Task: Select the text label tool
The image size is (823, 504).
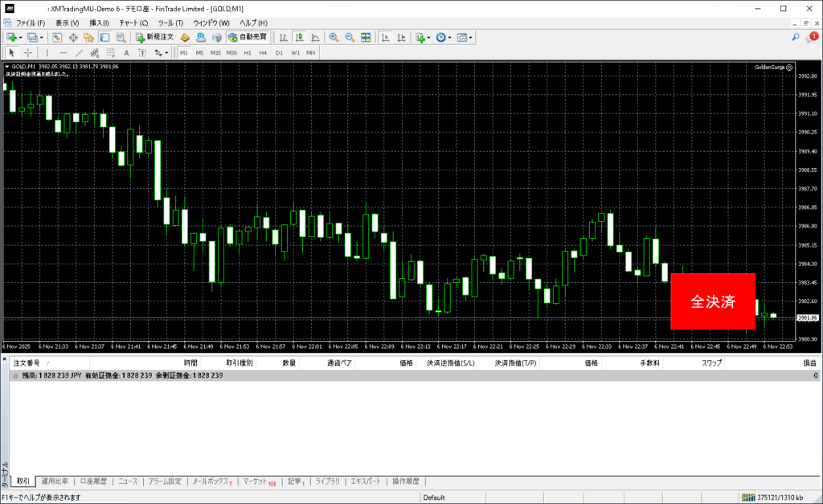Action: click(126, 53)
